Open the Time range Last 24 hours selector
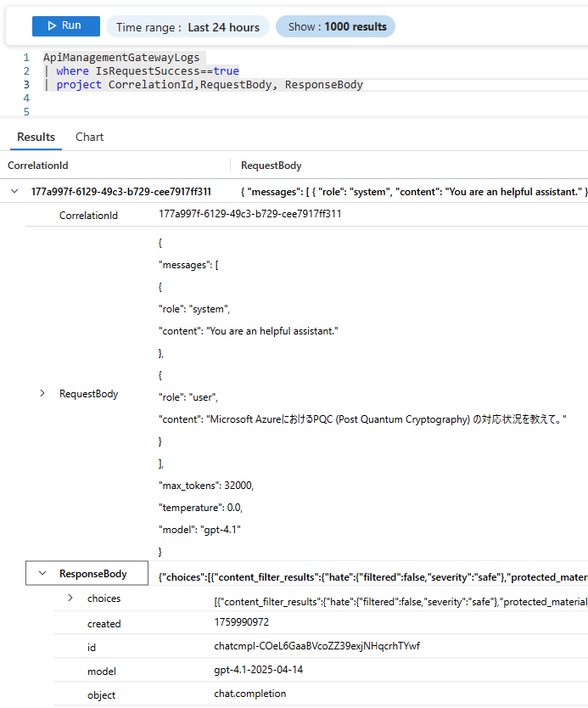This screenshot has height=708, width=588. coord(188,27)
